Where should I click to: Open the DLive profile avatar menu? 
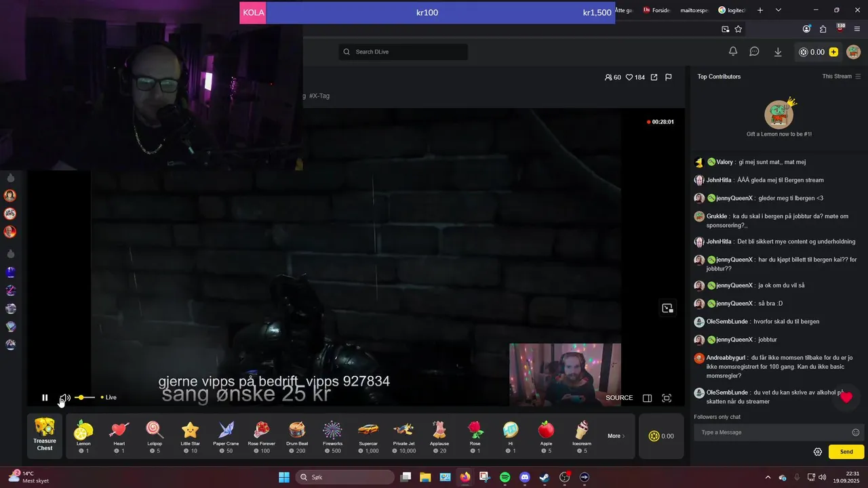tap(854, 52)
